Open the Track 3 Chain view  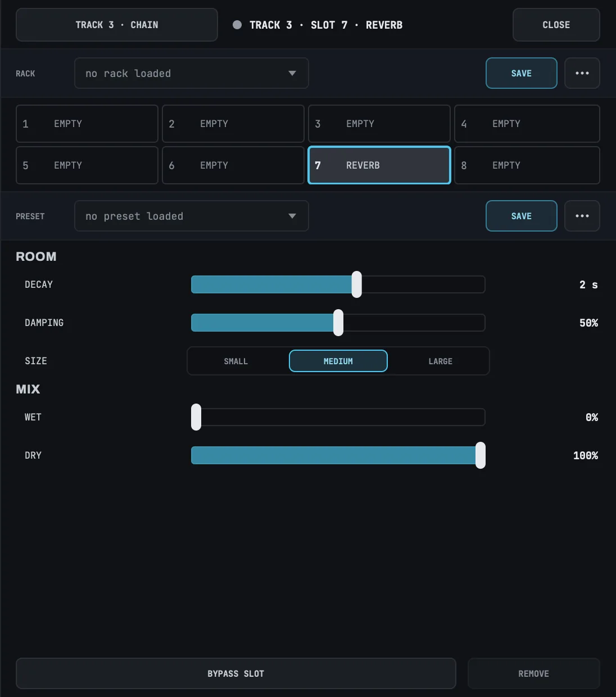117,25
